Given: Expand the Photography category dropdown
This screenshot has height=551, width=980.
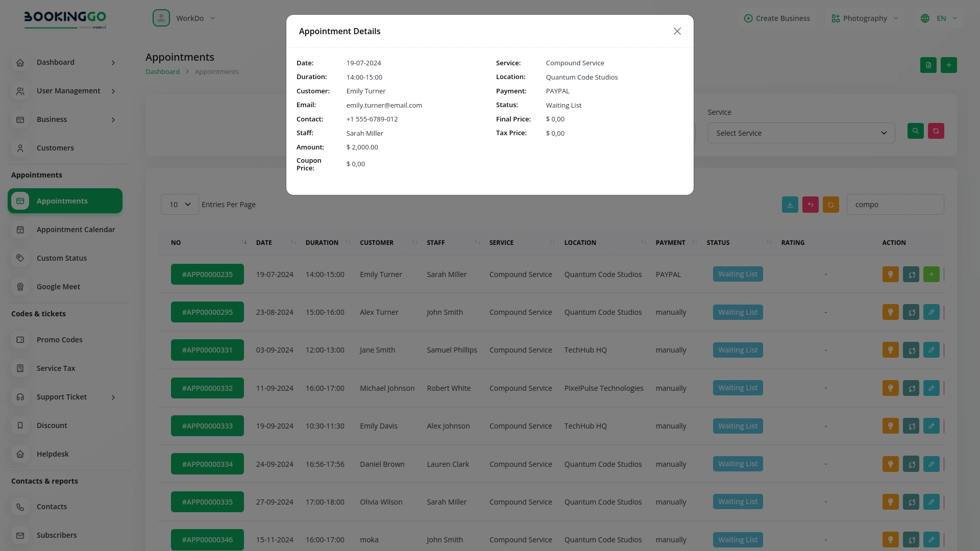Looking at the screenshot, I should point(865,18).
